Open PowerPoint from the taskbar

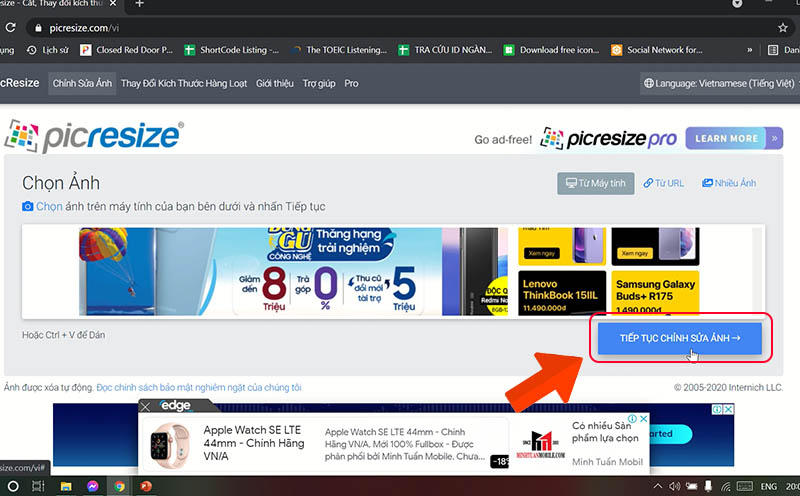[x=146, y=486]
